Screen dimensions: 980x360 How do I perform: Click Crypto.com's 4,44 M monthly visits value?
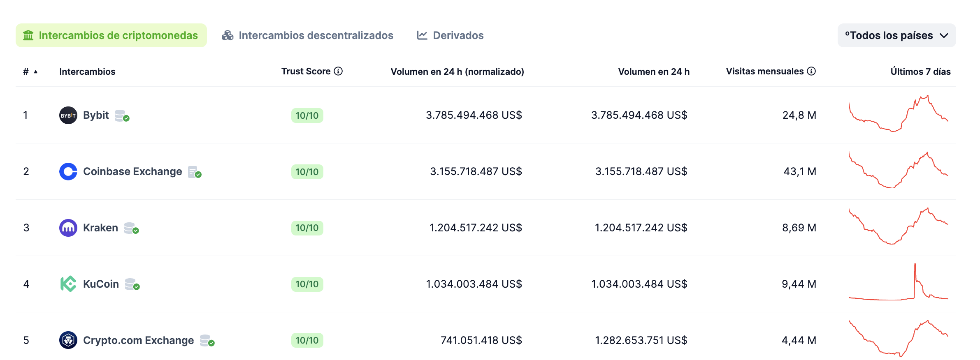click(x=799, y=340)
